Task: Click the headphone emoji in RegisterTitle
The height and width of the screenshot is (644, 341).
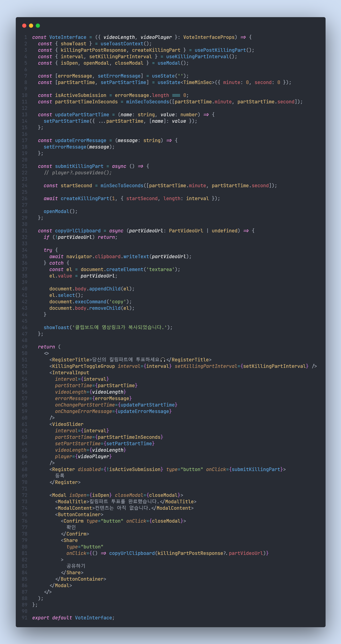Action: (163, 360)
